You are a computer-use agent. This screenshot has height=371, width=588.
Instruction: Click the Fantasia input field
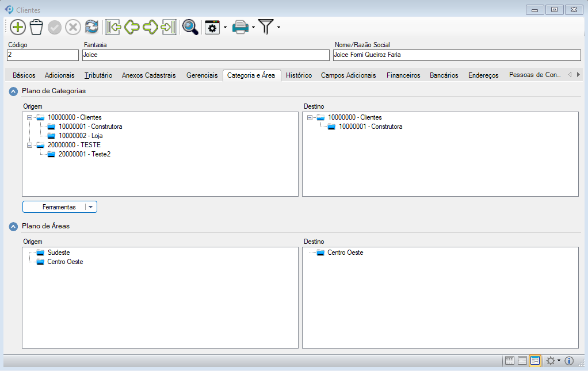click(205, 55)
